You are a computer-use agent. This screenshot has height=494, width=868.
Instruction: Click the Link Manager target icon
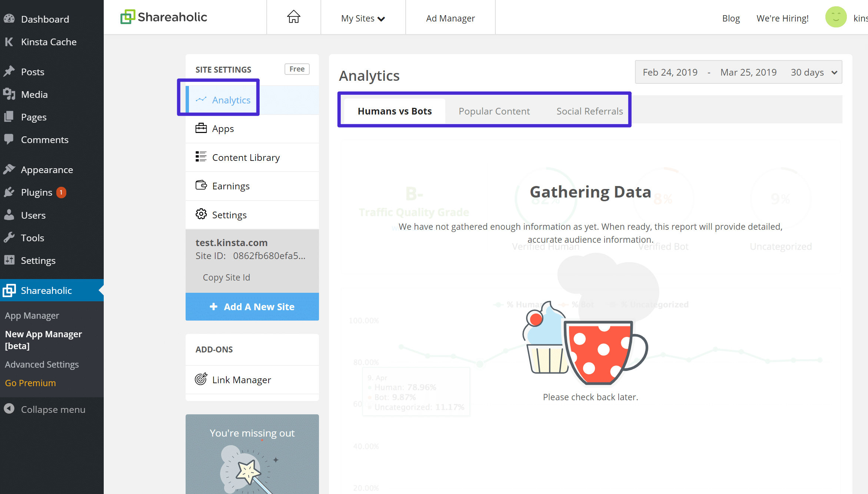tap(202, 379)
